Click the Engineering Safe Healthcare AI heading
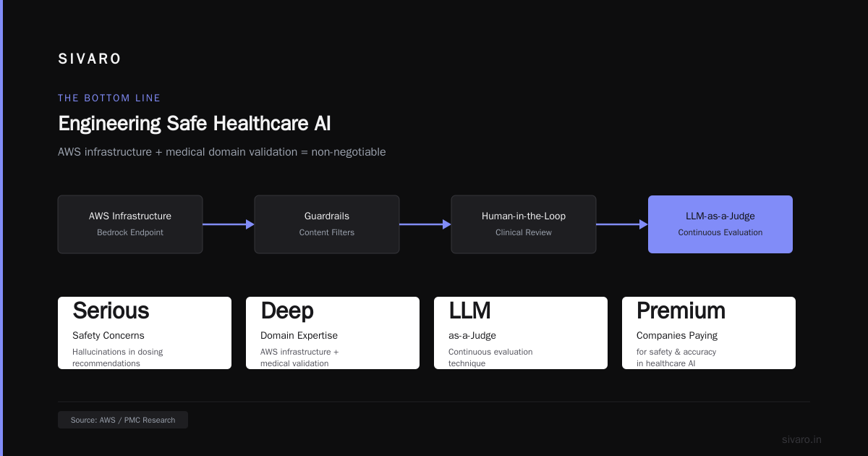Image resolution: width=868 pixels, height=456 pixels. tap(195, 124)
